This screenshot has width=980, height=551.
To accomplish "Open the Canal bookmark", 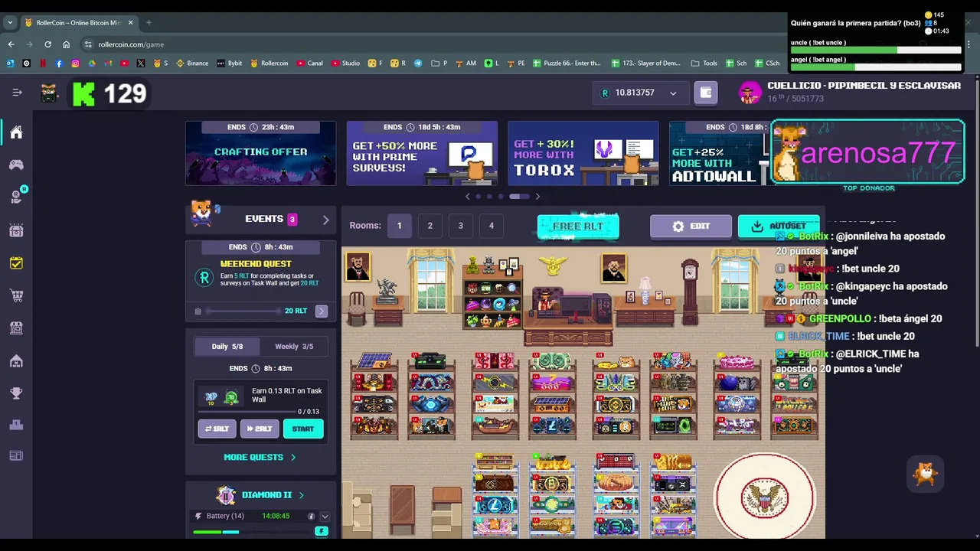I will coord(309,63).
